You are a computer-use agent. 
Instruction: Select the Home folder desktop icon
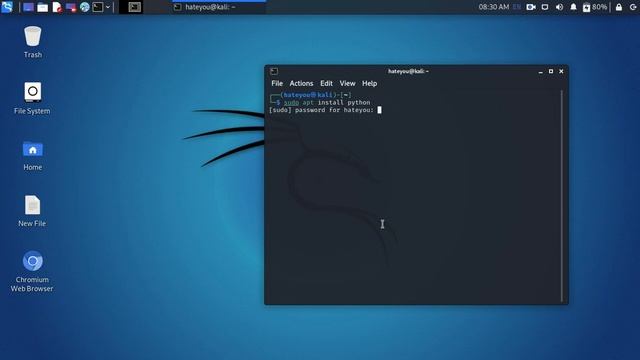pos(33,156)
